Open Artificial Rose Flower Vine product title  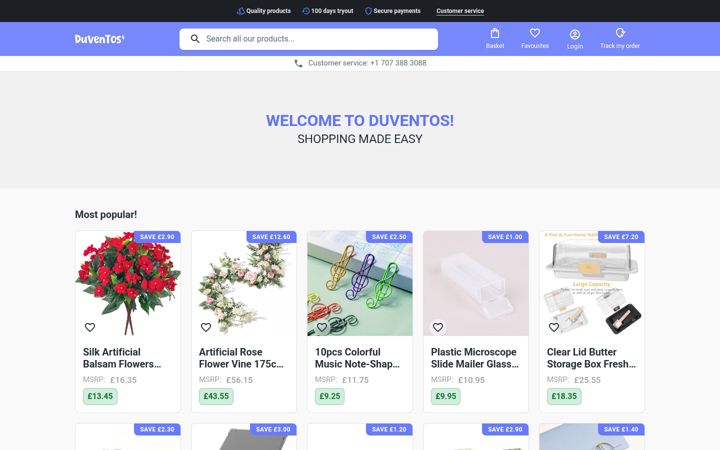(241, 358)
